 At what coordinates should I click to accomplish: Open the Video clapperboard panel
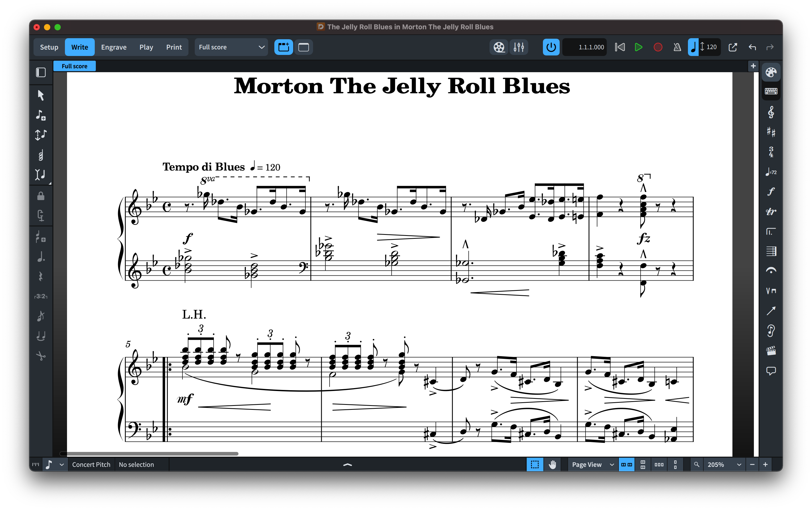[x=771, y=351]
